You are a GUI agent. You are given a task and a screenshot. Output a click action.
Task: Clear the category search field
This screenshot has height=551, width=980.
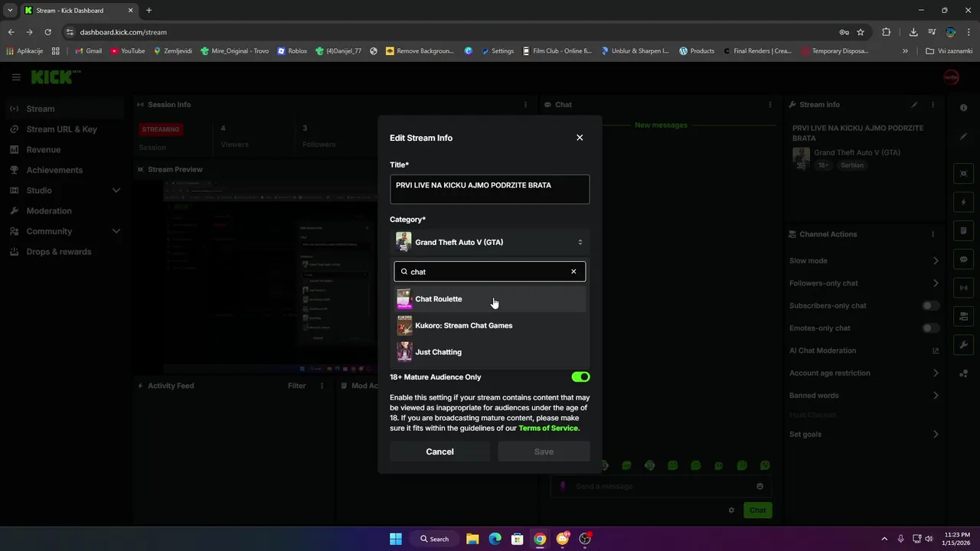click(573, 272)
